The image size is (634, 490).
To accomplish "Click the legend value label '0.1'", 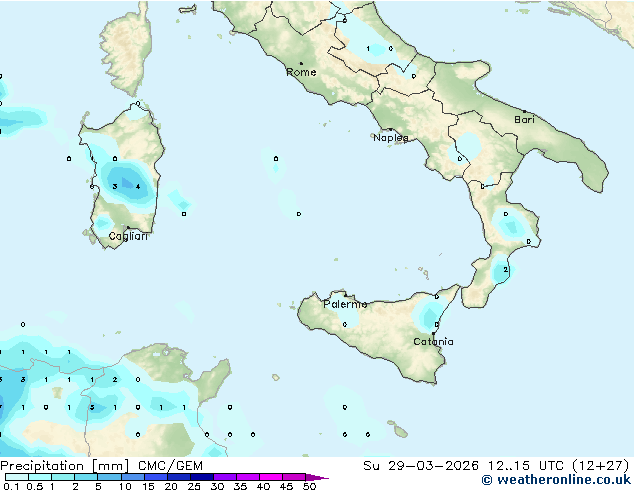I will tap(11, 486).
